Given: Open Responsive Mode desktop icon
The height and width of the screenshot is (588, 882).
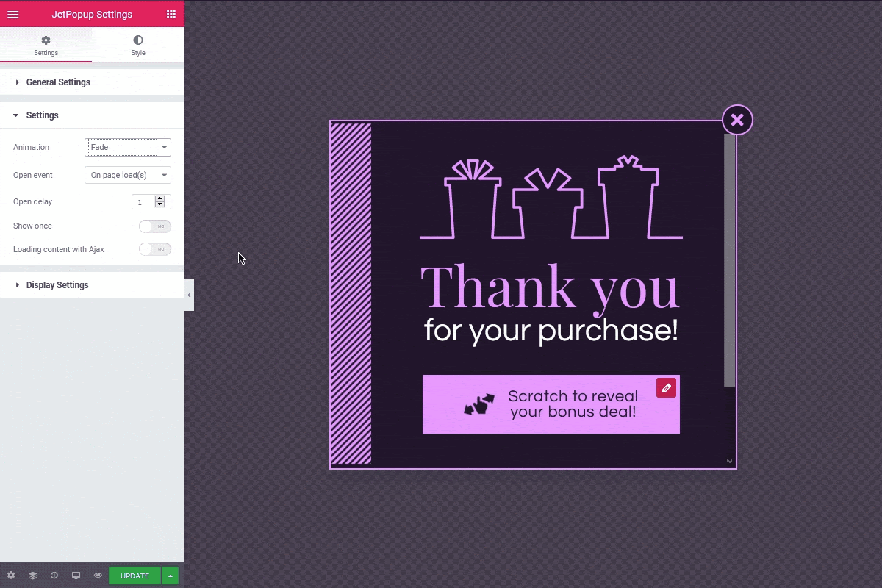Looking at the screenshot, I should 76,576.
